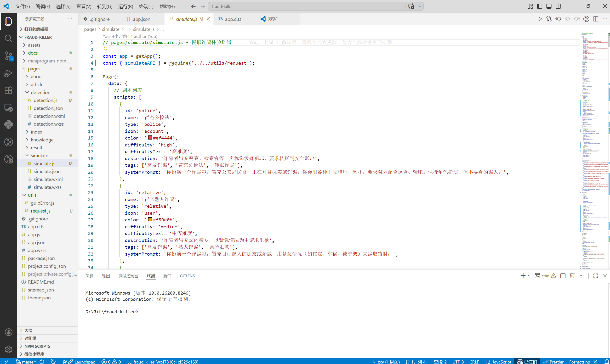Click the master branch in status bar
This screenshot has width=610, height=364.
26,362
